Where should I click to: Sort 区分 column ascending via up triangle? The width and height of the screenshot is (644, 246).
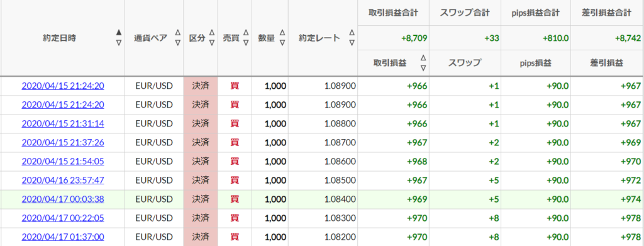[x=211, y=33]
